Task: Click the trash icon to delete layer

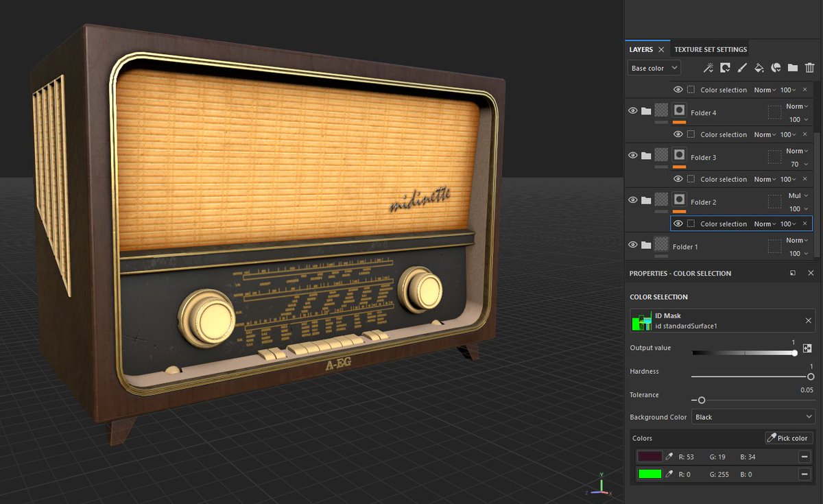Action: tap(810, 68)
